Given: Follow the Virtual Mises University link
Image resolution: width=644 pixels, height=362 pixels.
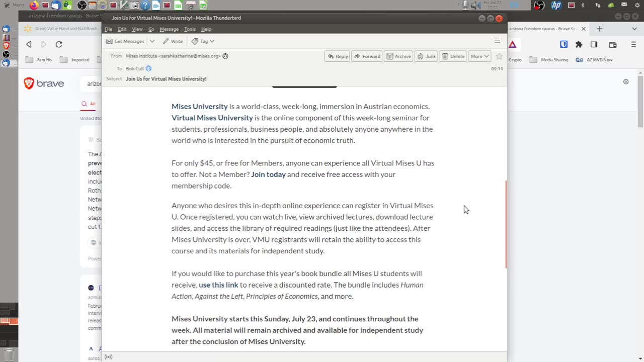Looking at the screenshot, I should pyautogui.click(x=212, y=118).
